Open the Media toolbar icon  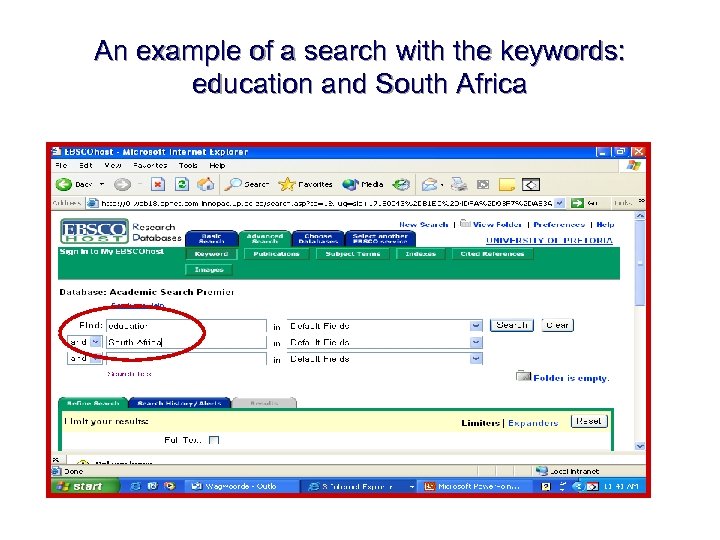point(350,185)
